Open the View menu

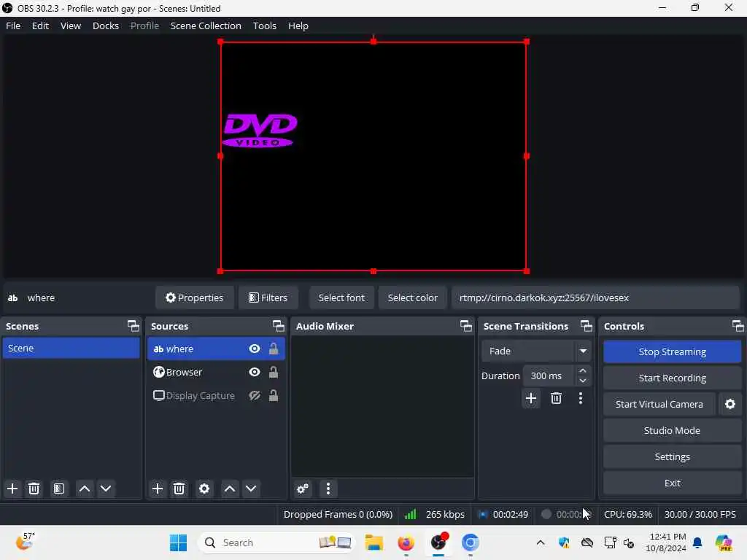click(x=71, y=26)
